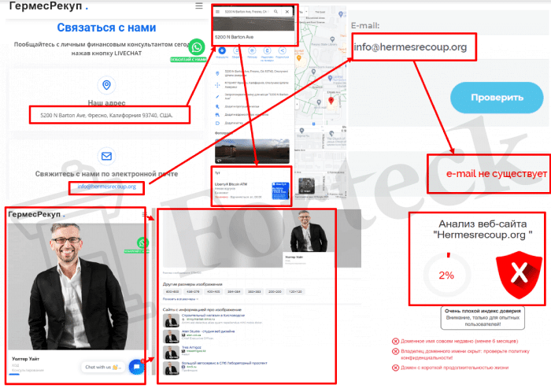Open the Большой автосервис в СПб result
The width and height of the screenshot is (551, 392).
tap(224, 363)
